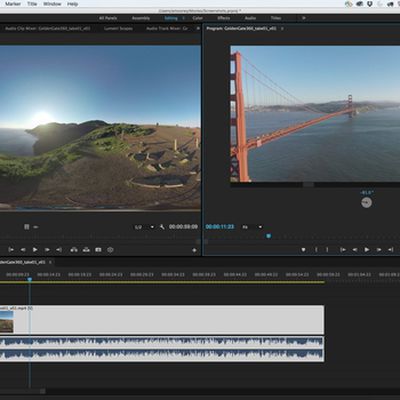
Task: Click the timeline sequence tab panel menu icon
Action: pyautogui.click(x=50, y=262)
